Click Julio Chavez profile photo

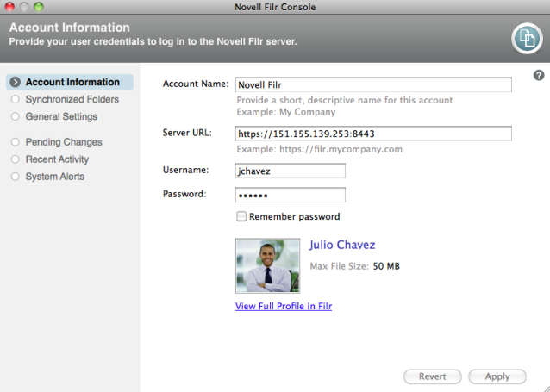coord(267,265)
